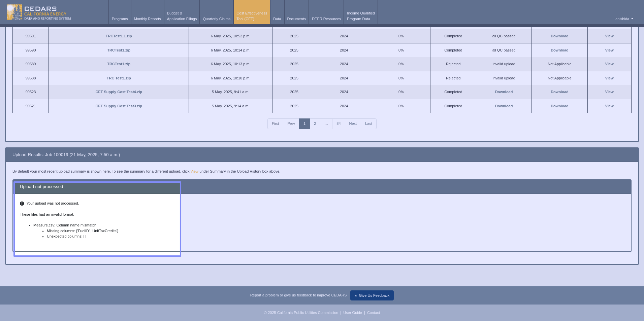The image size is (644, 321).
Task: Click the orange View link in instructions
Action: 194,171
